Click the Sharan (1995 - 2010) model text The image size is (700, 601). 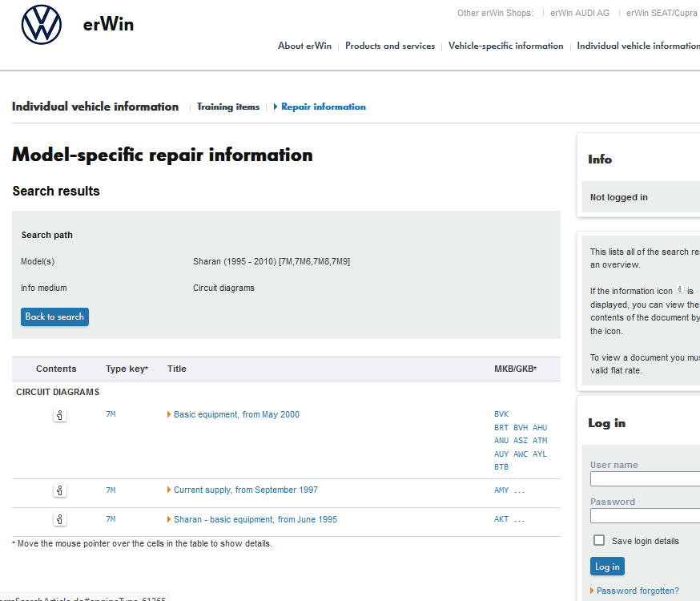coord(272,261)
